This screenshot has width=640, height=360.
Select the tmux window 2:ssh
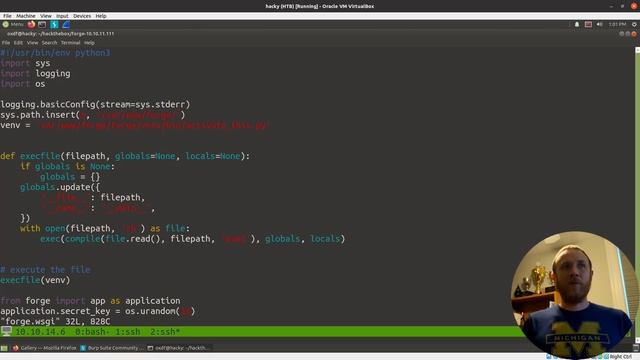165,332
